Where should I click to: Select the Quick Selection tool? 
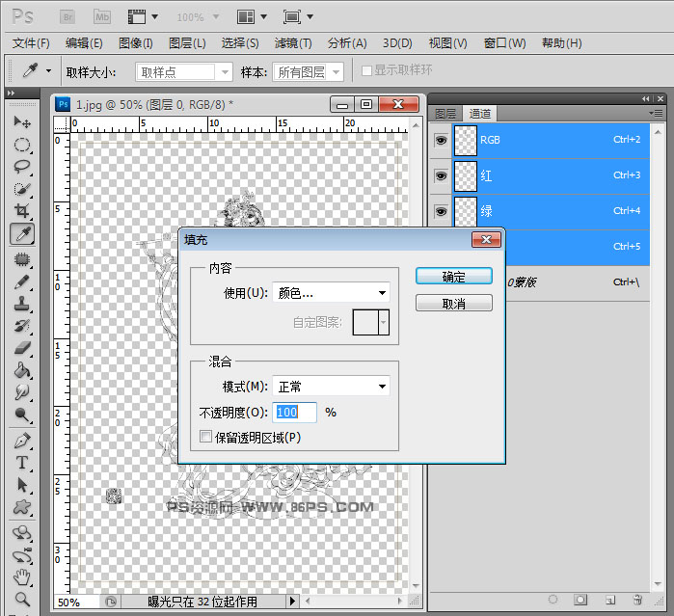click(x=22, y=189)
